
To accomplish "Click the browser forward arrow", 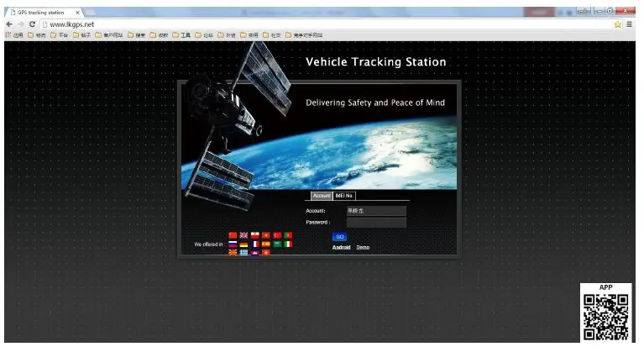I will pos(21,24).
